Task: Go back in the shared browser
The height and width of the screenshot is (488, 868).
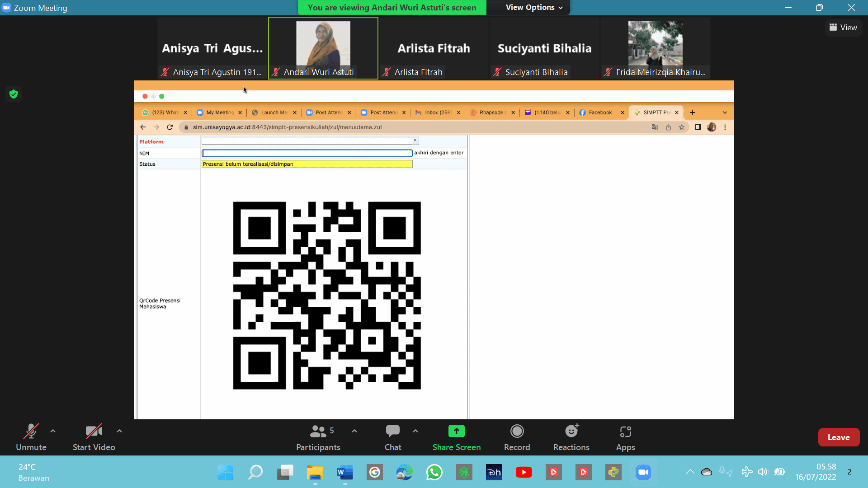Action: tap(143, 127)
